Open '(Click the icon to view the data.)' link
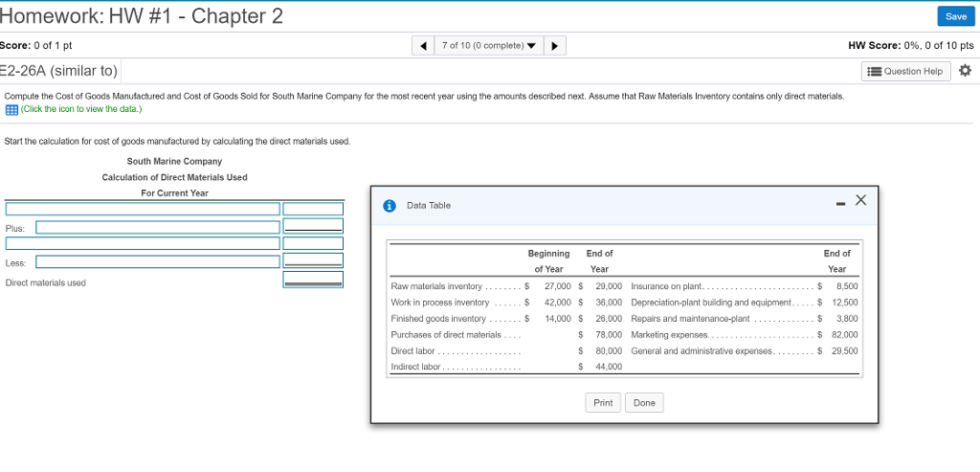This screenshot has height=472, width=980. point(81,109)
